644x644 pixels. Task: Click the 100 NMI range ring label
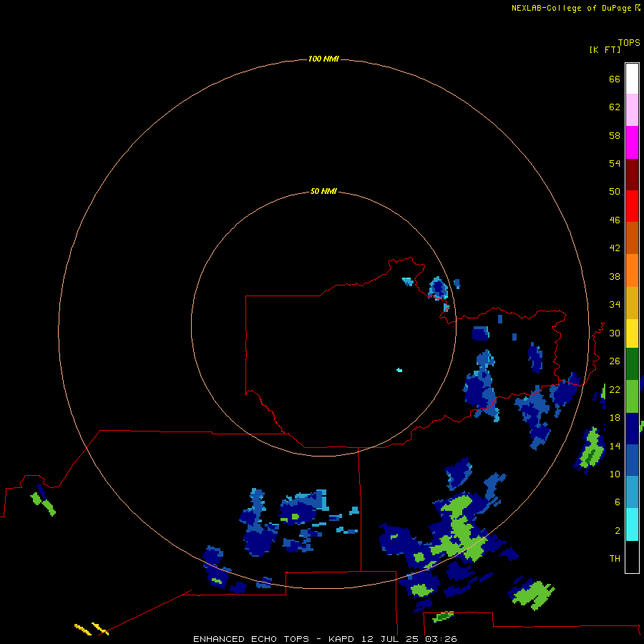point(323,59)
